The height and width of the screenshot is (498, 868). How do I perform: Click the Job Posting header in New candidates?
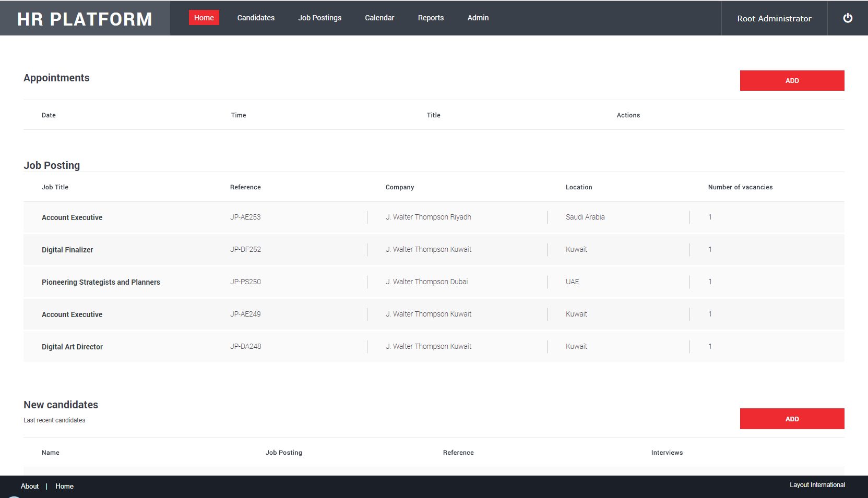coord(284,453)
